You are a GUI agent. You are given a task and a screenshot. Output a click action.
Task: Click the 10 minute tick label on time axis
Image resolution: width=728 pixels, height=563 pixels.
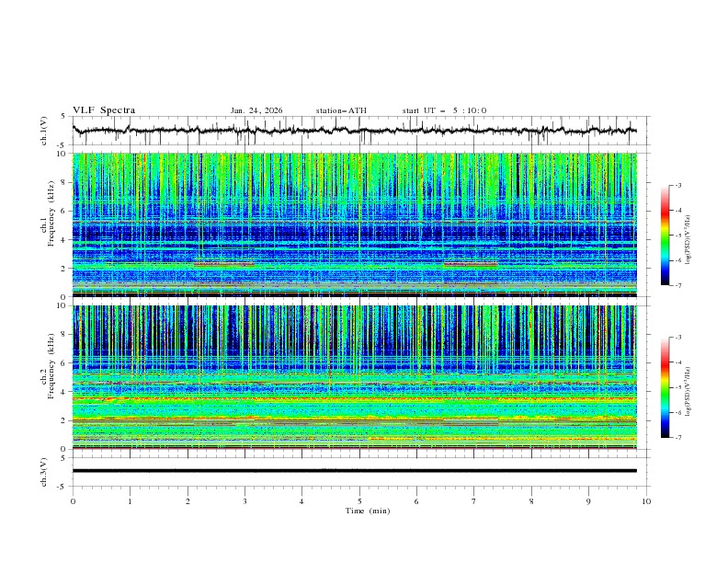(x=646, y=500)
